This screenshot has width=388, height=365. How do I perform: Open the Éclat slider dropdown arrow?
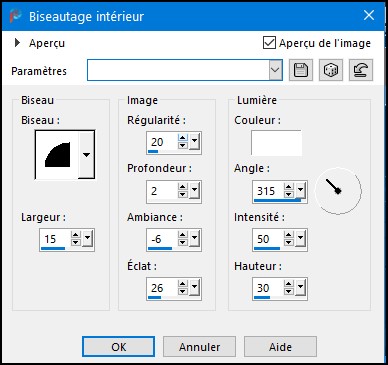(195, 287)
